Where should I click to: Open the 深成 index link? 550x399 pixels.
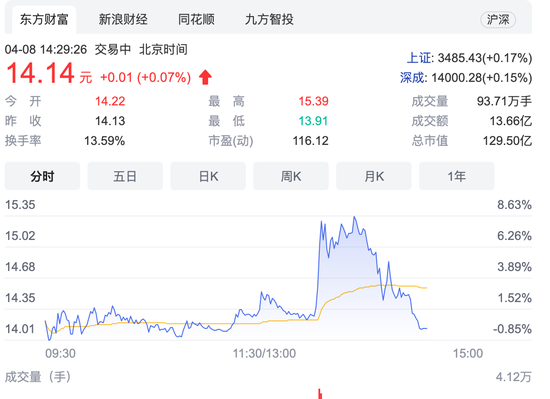coord(412,77)
